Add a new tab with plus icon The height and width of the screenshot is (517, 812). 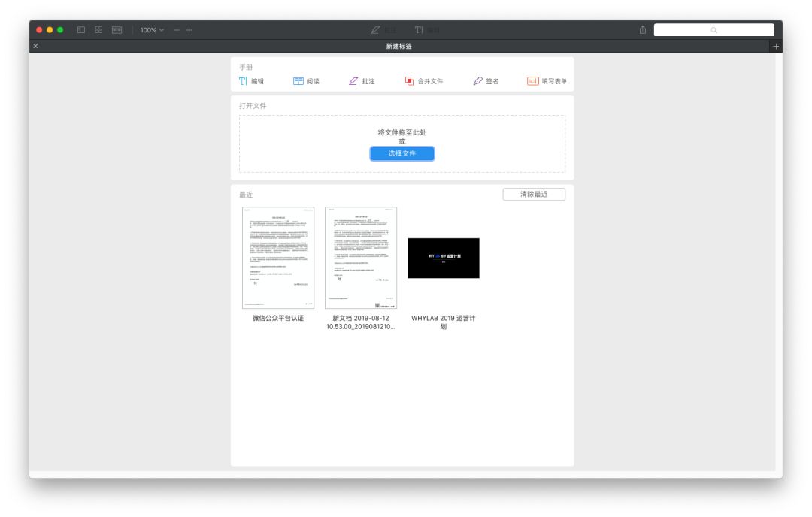[776, 46]
